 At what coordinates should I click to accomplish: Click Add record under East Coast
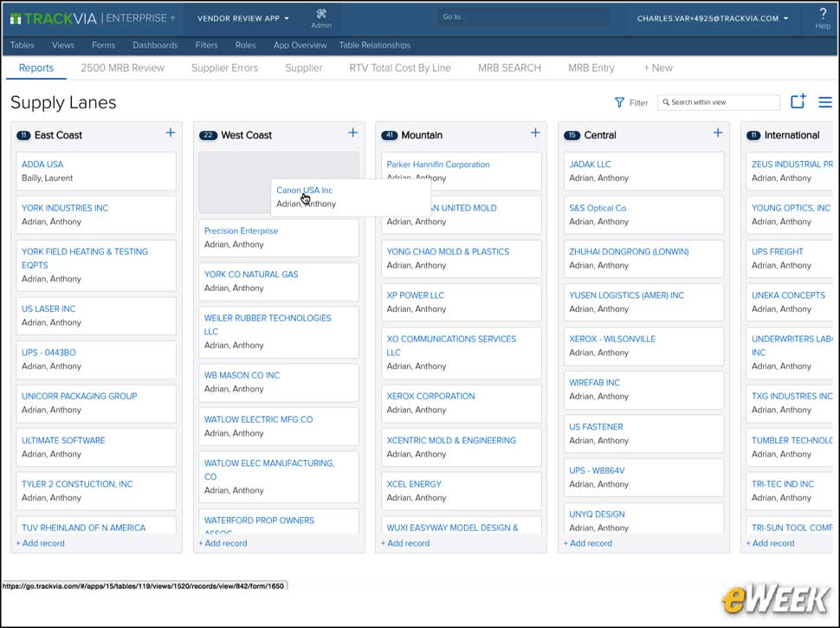tap(40, 543)
